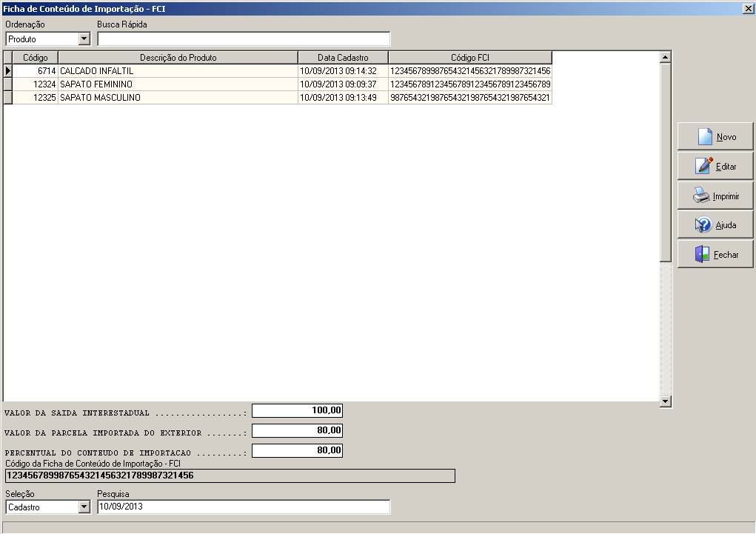Open the Seleção dropdown arrow
Screen dimensions: 756x534
[84, 507]
